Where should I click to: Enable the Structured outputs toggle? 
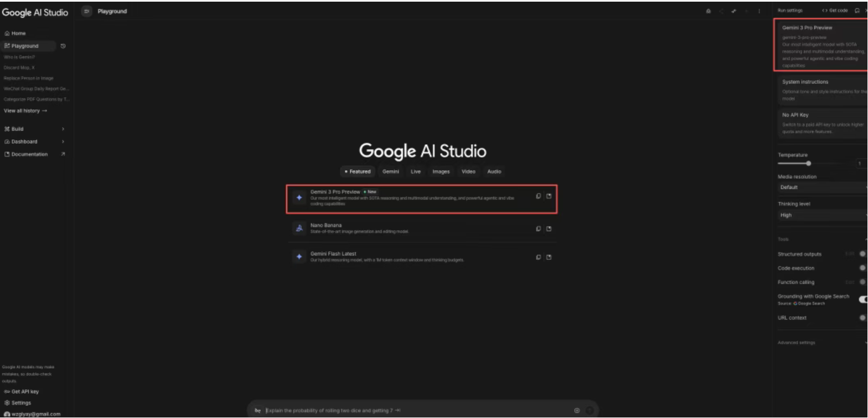click(862, 254)
